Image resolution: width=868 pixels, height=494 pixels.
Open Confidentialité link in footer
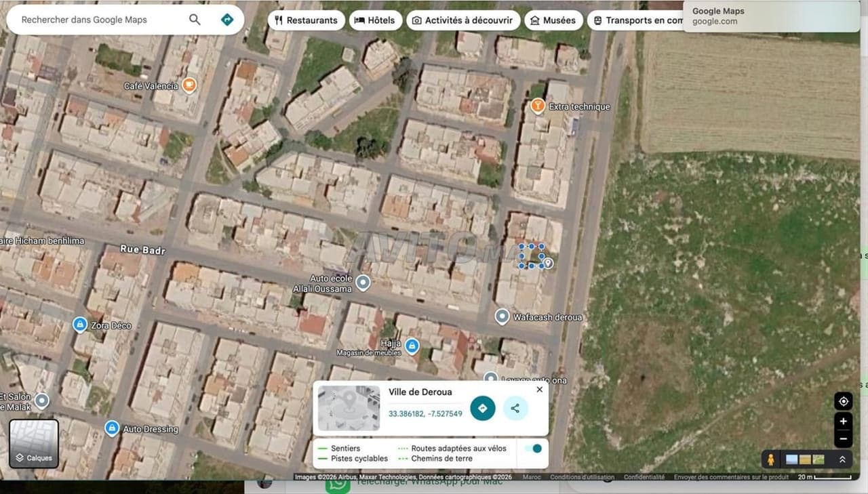pos(644,477)
